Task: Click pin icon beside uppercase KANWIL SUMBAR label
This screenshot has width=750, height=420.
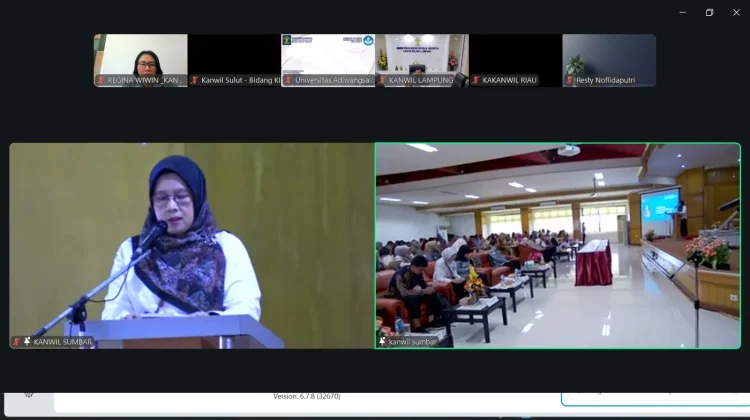Action: click(27, 342)
